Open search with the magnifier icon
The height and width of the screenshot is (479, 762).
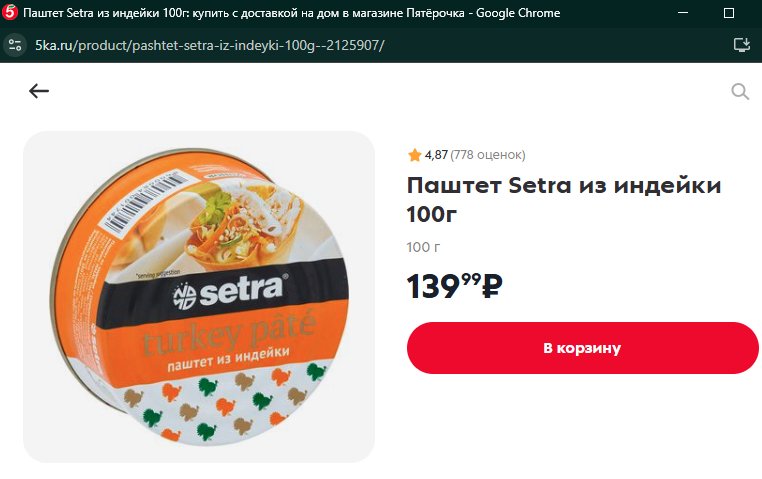(740, 91)
